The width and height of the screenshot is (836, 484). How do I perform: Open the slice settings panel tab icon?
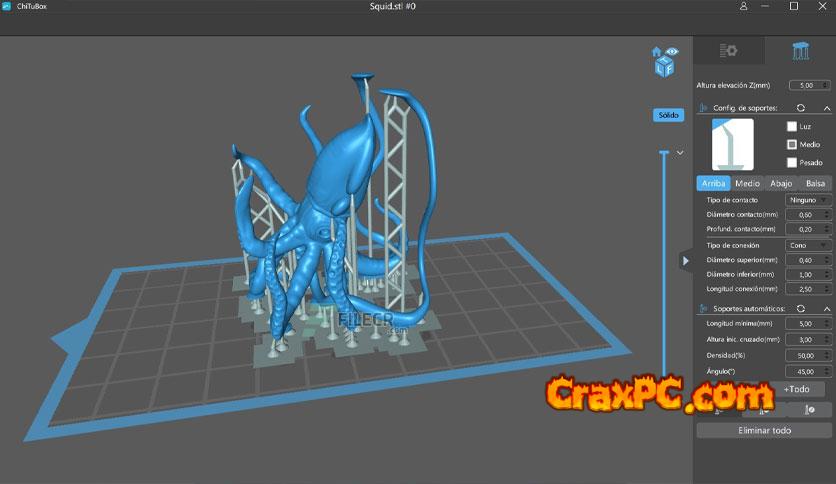pos(728,51)
